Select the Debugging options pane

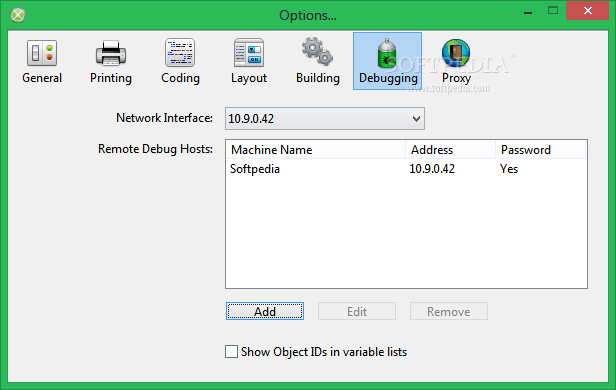point(387,61)
